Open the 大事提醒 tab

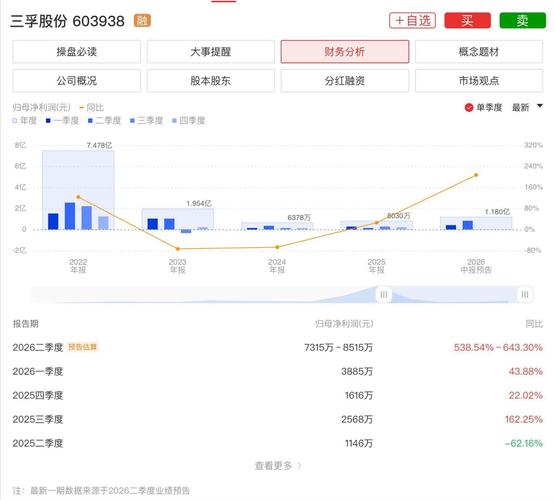[211, 52]
